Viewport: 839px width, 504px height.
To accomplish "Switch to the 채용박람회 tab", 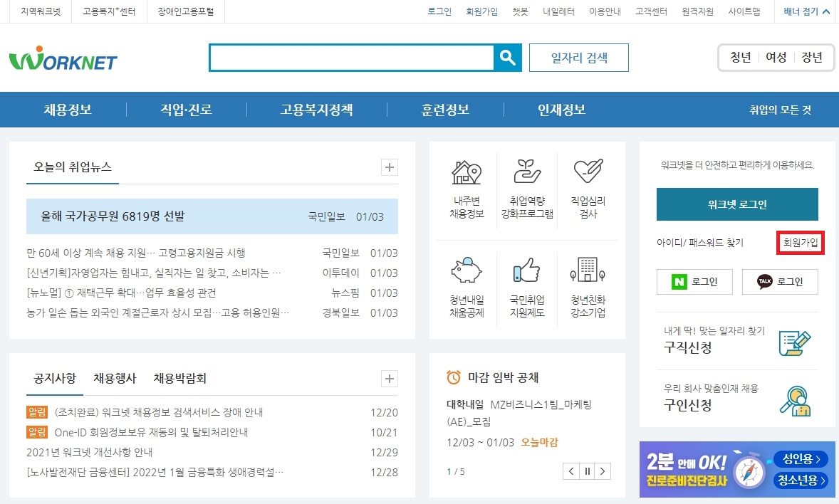I will (179, 378).
